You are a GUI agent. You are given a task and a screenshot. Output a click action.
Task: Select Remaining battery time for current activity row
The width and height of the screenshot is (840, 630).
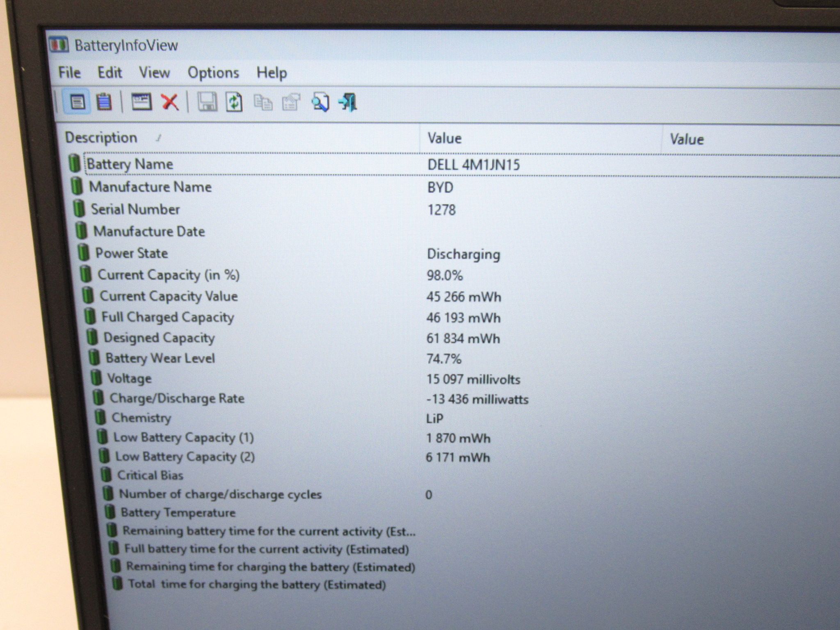pos(473,531)
